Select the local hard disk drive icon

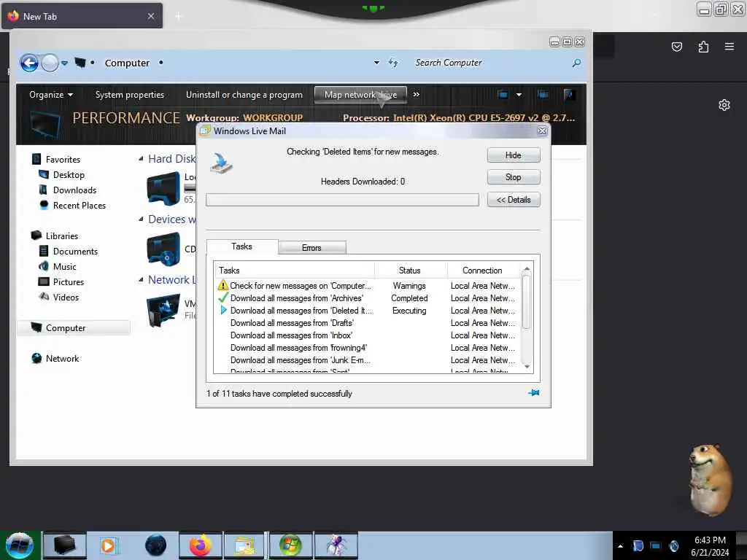163,189
